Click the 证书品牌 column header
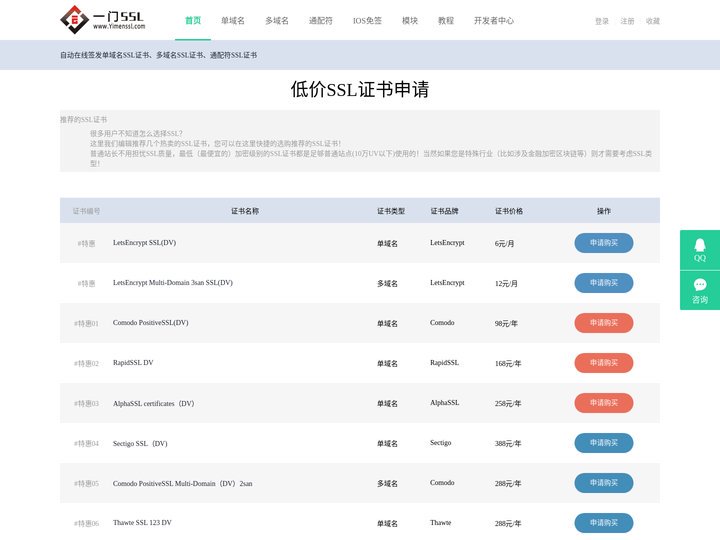Screen dimensions: 720x540 444,211
